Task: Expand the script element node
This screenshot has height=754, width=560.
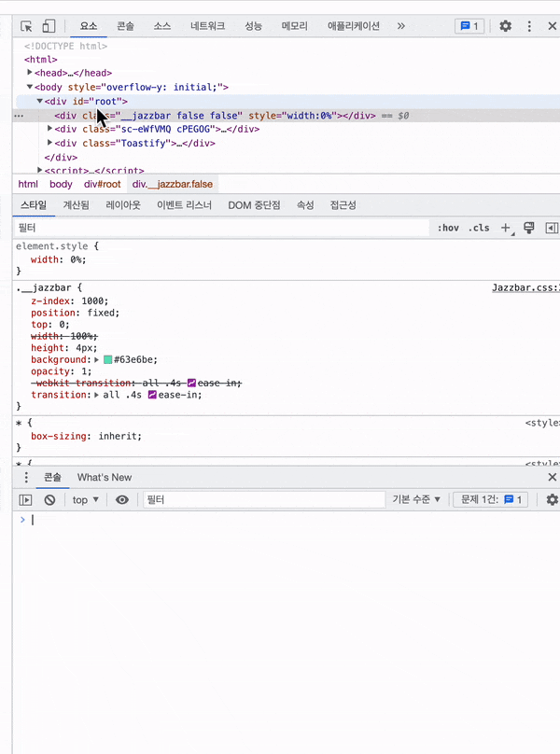Action: coord(40,170)
